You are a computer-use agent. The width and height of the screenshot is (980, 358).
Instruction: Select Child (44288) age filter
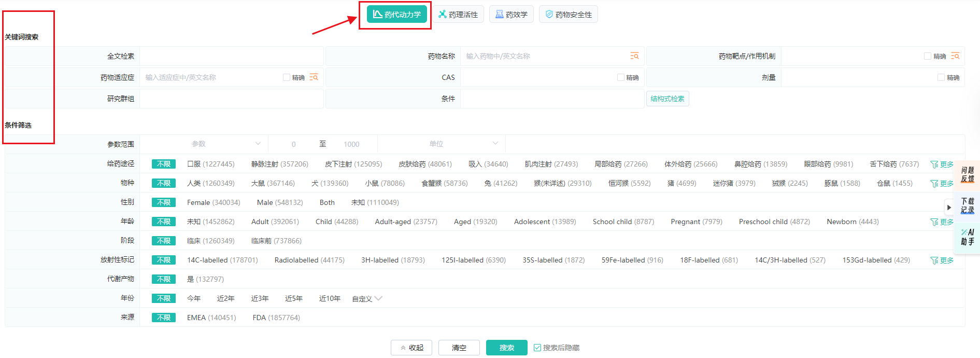pyautogui.click(x=337, y=222)
